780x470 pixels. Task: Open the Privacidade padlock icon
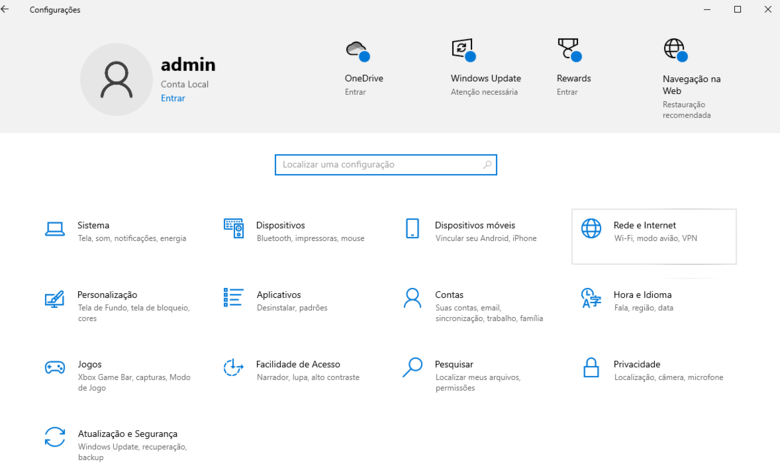tap(591, 368)
